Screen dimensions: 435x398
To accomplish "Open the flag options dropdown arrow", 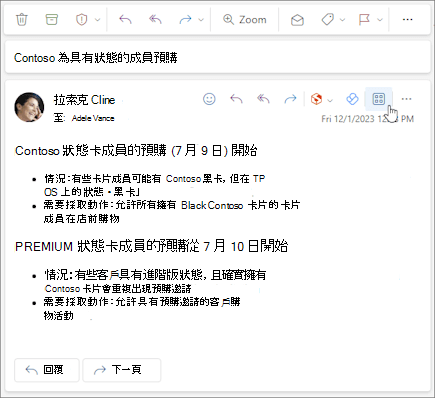I will [380, 20].
